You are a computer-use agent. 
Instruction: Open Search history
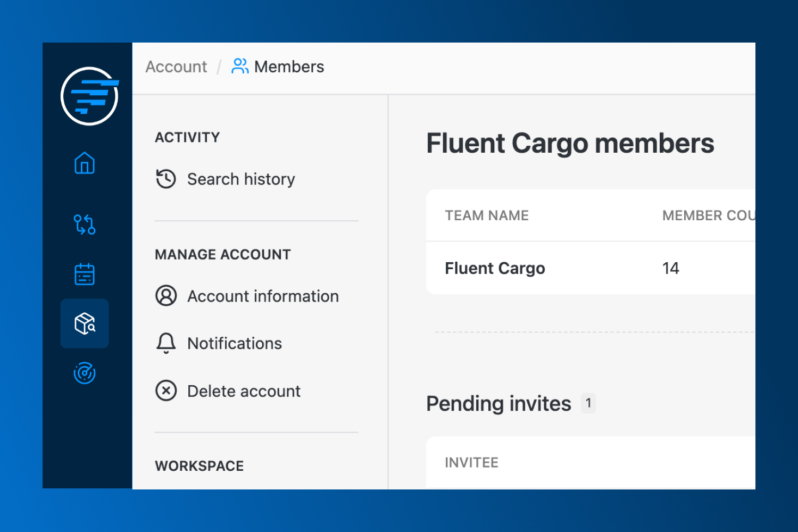[241, 179]
